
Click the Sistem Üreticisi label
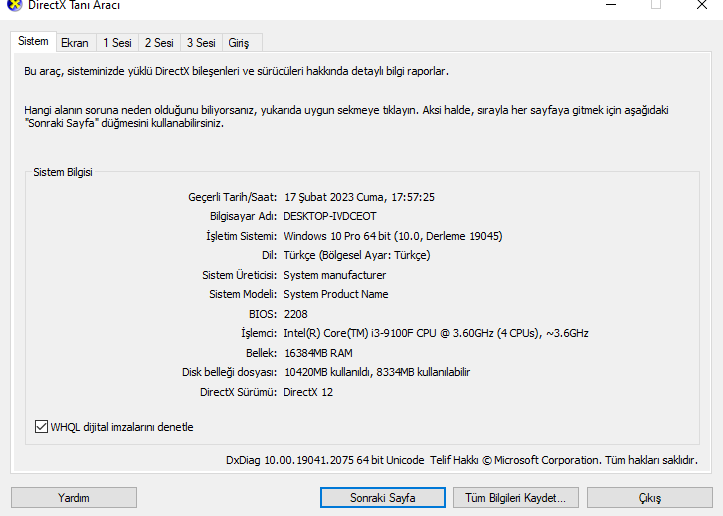[239, 275]
